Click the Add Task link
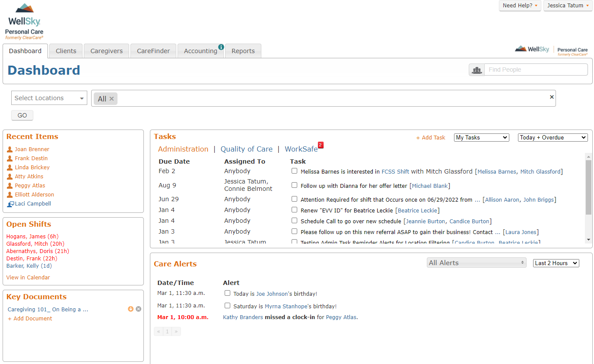This screenshot has width=594, height=364. [430, 137]
